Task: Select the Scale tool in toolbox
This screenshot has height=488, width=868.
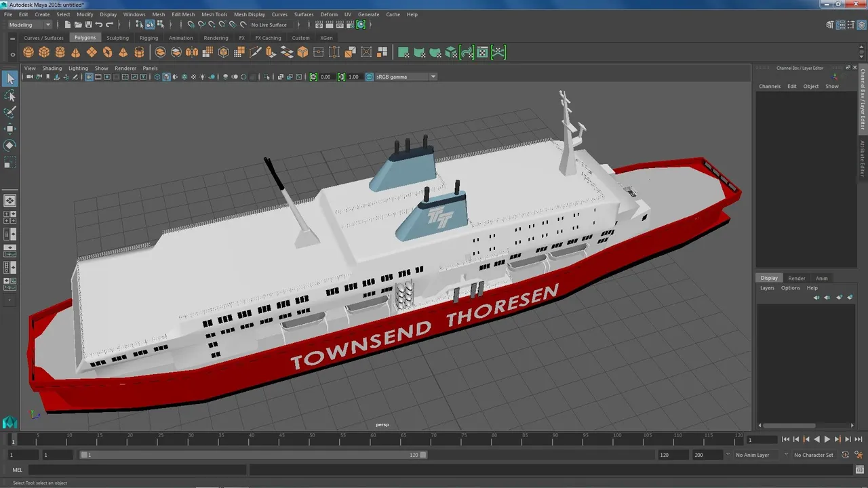Action: pyautogui.click(x=10, y=163)
